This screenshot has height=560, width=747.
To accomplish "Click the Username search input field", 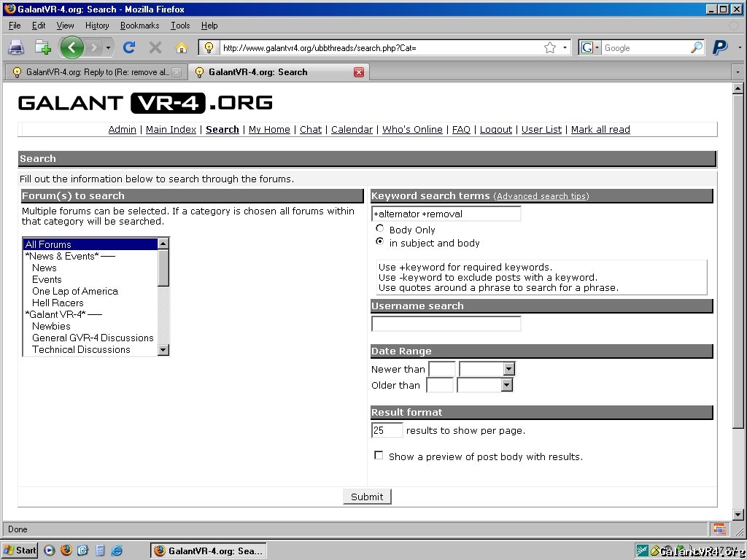I will [446, 324].
